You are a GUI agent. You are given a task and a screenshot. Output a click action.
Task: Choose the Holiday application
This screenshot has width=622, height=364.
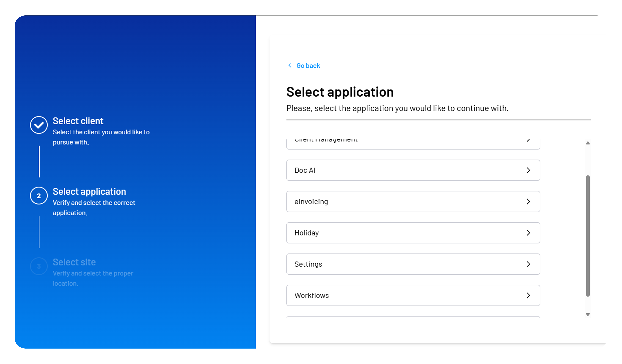tap(413, 233)
